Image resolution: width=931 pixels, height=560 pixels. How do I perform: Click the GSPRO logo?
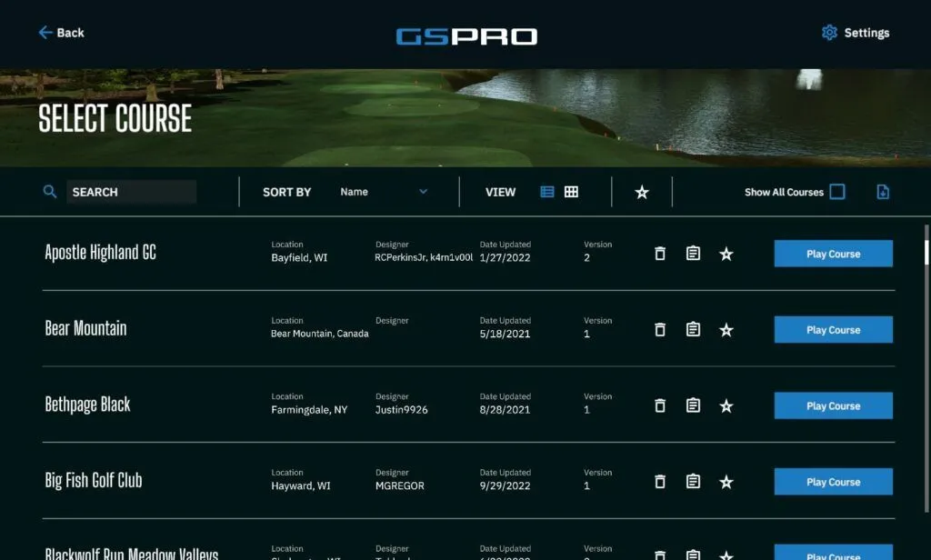pyautogui.click(x=466, y=36)
